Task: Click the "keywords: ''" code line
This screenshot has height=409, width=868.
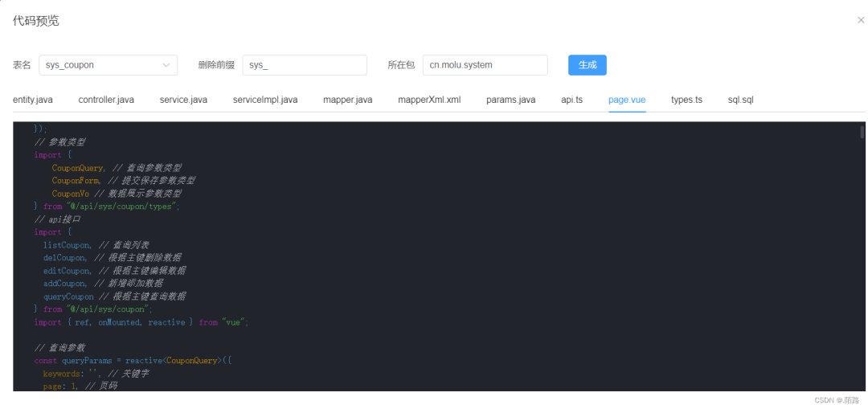Action: coord(96,374)
